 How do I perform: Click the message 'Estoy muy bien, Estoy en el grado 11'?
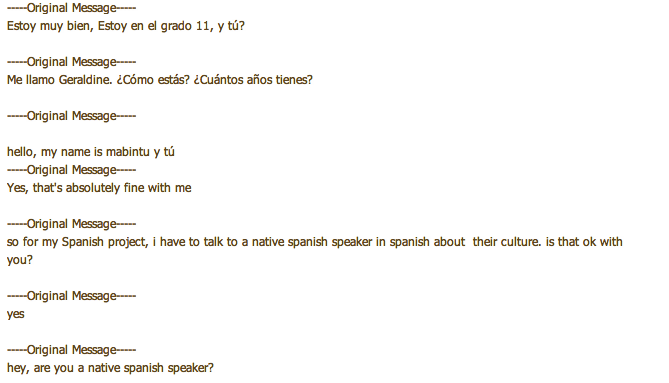click(x=109, y=26)
